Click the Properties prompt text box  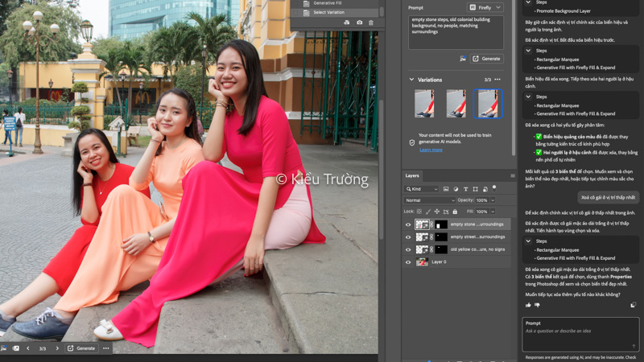point(456,32)
